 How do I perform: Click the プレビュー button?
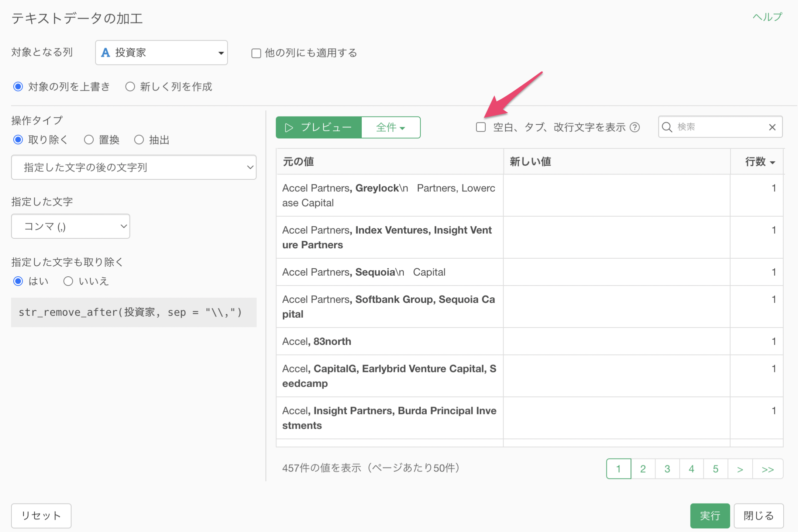tap(319, 128)
